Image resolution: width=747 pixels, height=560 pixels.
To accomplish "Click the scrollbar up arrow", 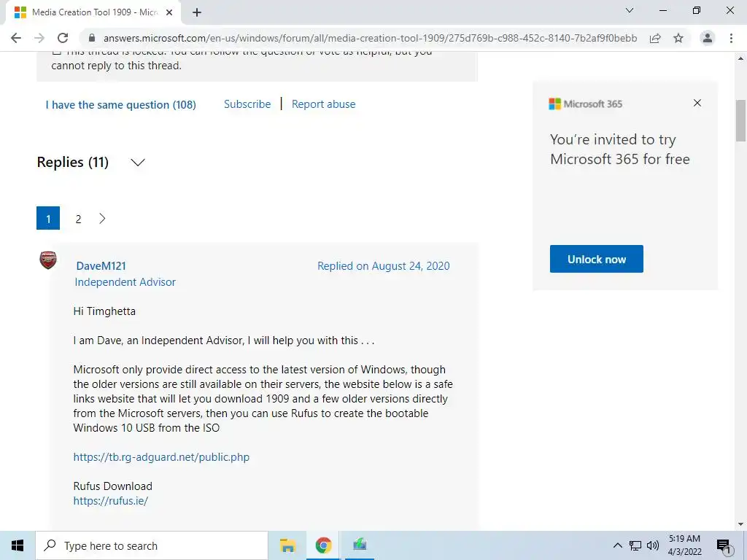I will pos(741,58).
